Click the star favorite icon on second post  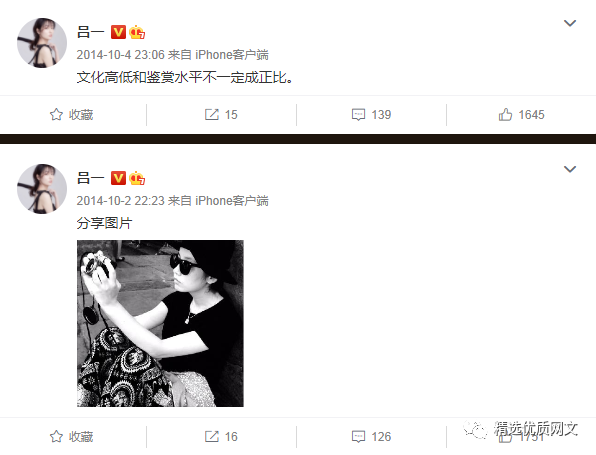coord(56,436)
